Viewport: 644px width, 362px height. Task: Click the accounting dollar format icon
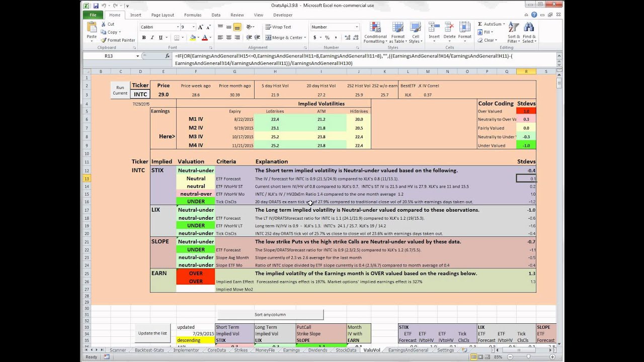(315, 38)
